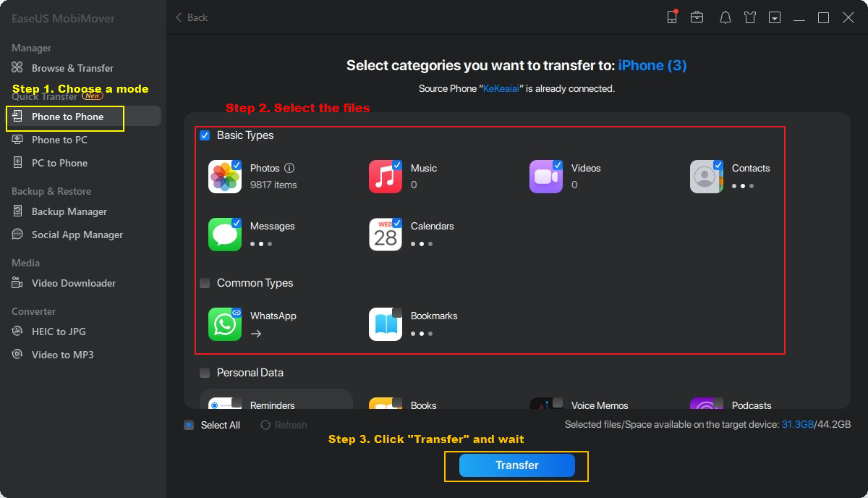
Task: Go back using the Back button
Action: point(190,17)
